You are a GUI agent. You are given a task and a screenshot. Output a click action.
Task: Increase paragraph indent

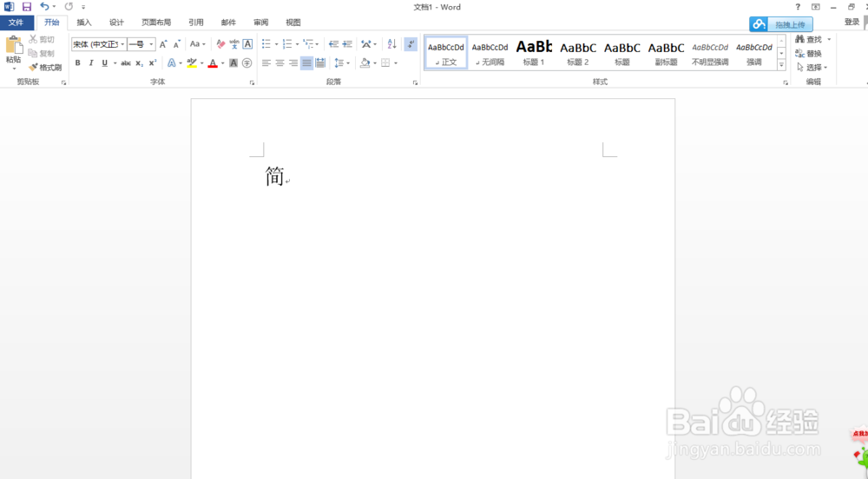pos(347,44)
